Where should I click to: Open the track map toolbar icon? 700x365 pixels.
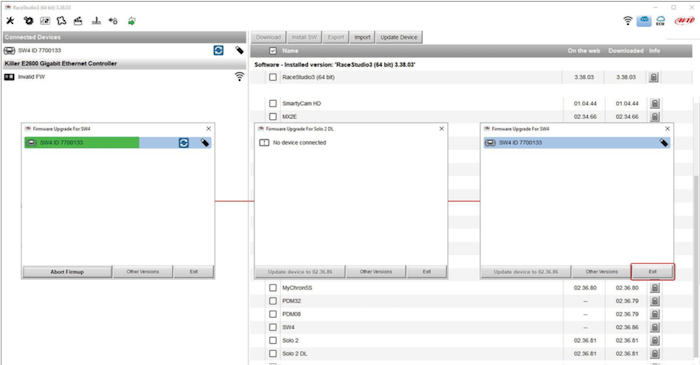click(62, 21)
